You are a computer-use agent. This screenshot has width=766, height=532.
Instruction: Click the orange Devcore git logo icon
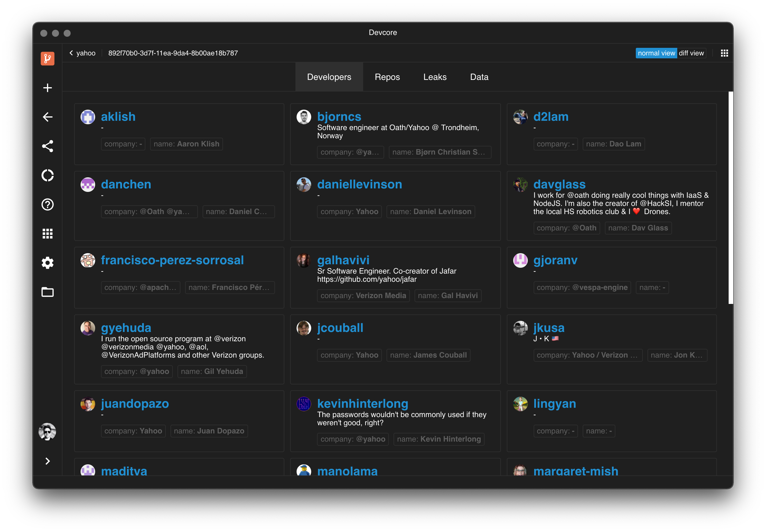click(x=47, y=59)
